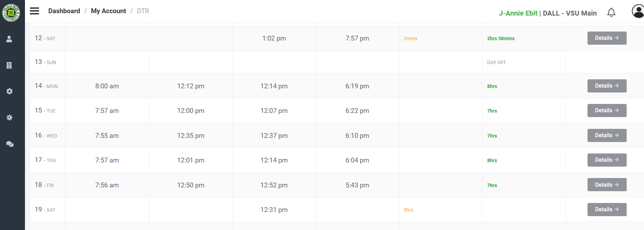Open the building icon in sidebar
Image resolution: width=644 pixels, height=230 pixels.
9,65
